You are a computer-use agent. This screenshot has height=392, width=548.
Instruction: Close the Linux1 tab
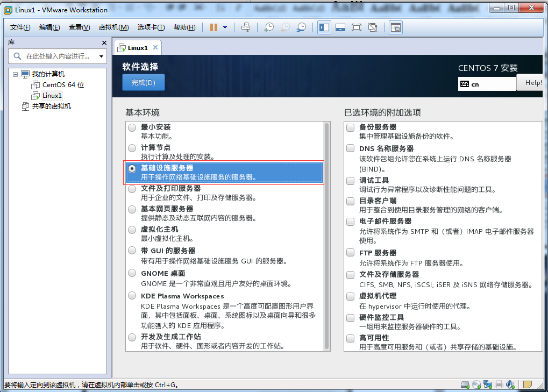point(155,47)
